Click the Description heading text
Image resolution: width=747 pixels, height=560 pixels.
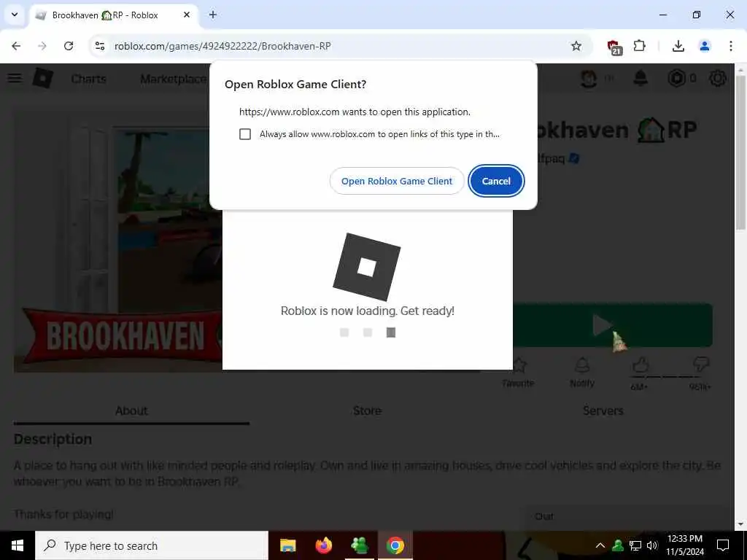pos(53,439)
